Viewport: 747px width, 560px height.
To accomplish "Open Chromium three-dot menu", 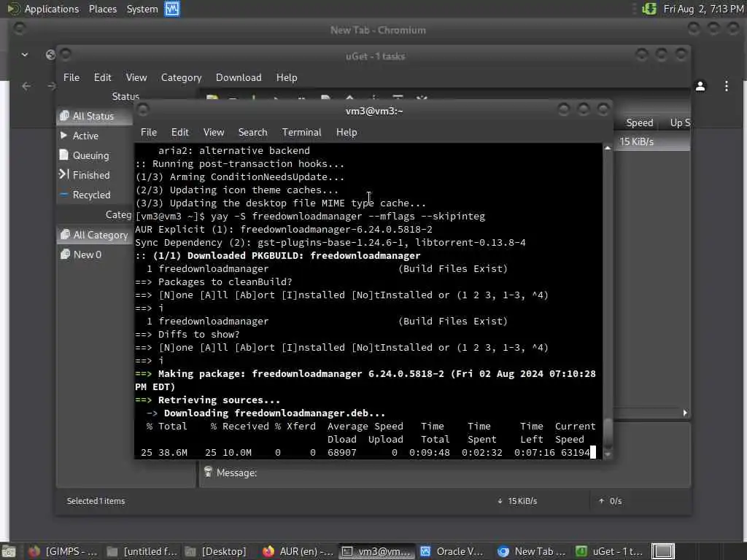I will [726, 86].
